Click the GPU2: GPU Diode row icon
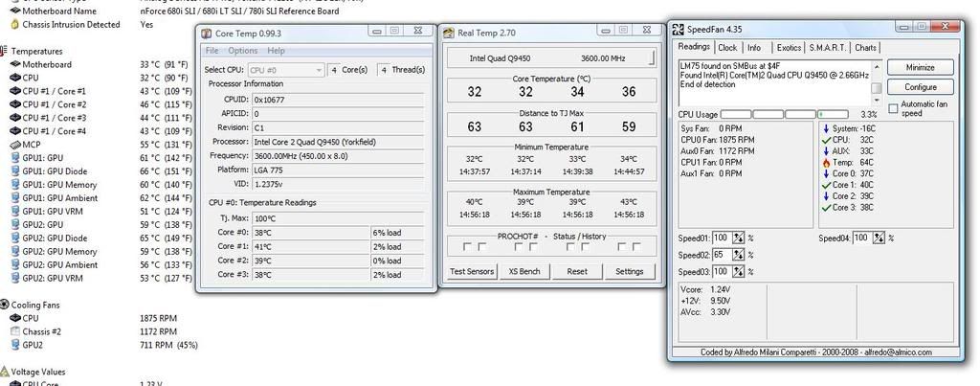This screenshot has height=386, width=980. pos(15,238)
